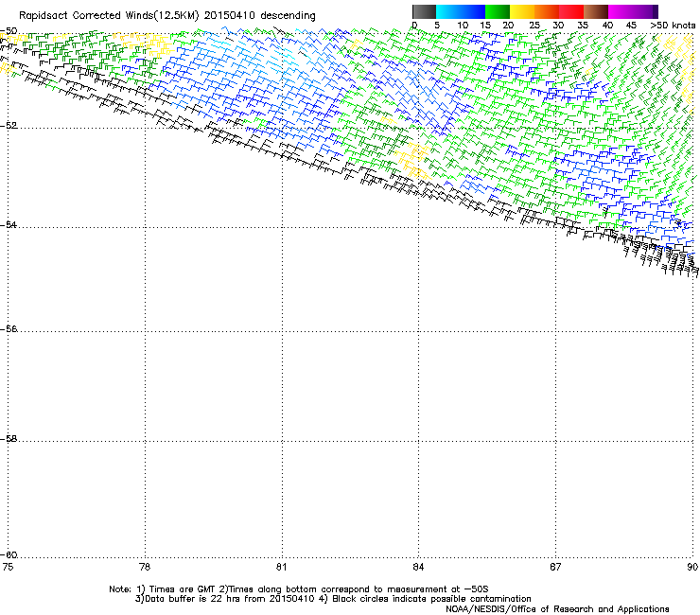Click the longitude label '90'
Screen dimensions: 700x615
tap(692, 567)
